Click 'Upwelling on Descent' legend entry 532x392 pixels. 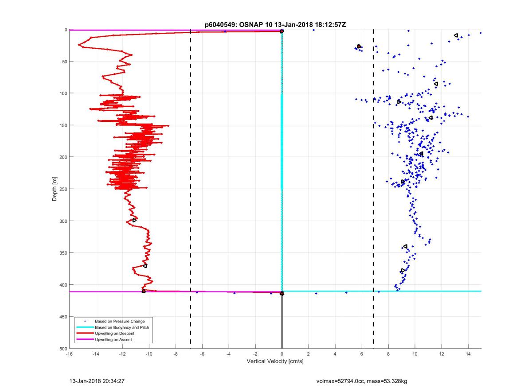[x=115, y=334]
